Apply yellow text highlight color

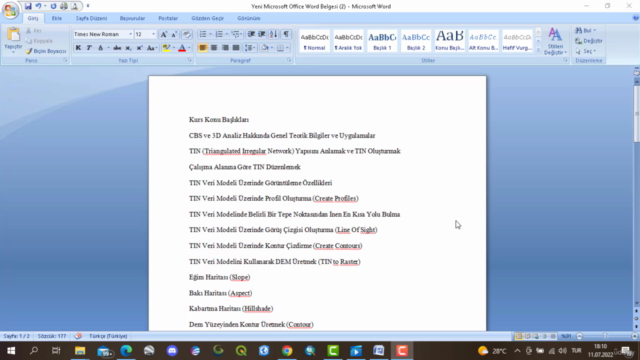coord(166,48)
